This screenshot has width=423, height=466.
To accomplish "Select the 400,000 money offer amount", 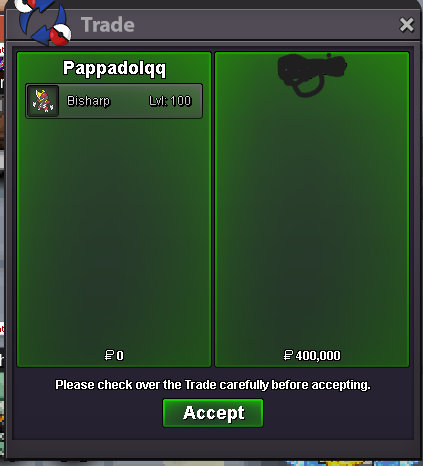I will (318, 356).
